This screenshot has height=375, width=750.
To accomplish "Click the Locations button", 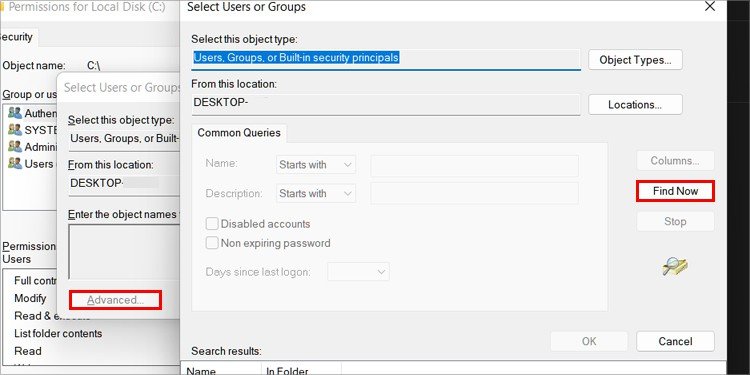I will point(635,105).
